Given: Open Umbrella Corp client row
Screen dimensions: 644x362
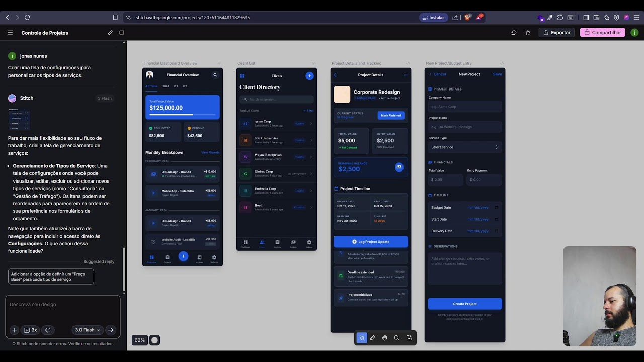Looking at the screenshot, I should 277,191.
